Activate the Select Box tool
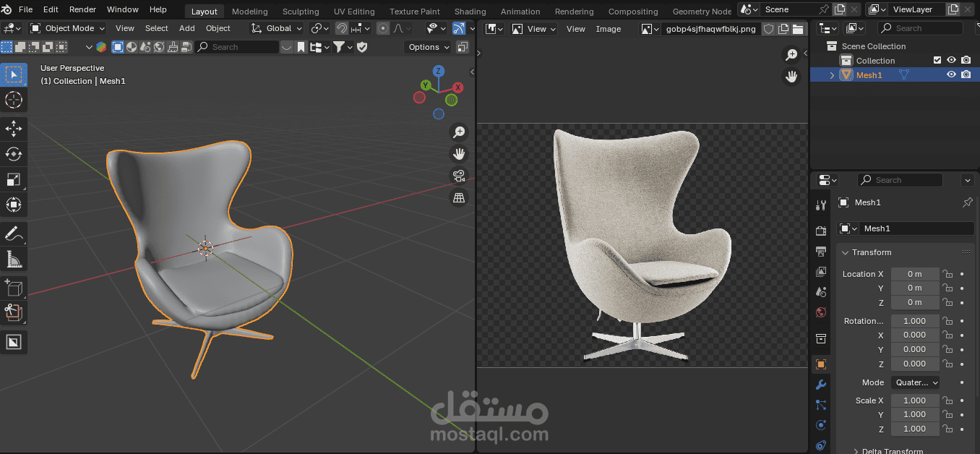This screenshot has width=980, height=454. coord(14,74)
